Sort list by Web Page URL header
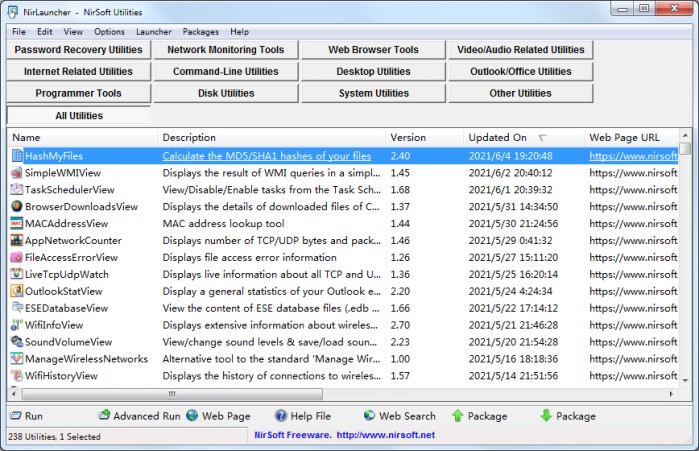The width and height of the screenshot is (699, 451). (x=631, y=137)
